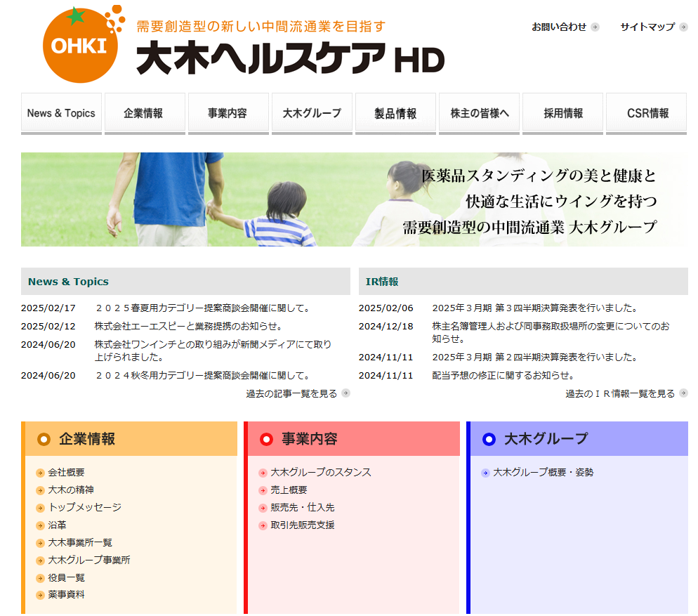Screen dimensions: 698x616
Task: Click blue arrow bullet beside 大木グループ概要・姿勢
Action: [x=485, y=473]
